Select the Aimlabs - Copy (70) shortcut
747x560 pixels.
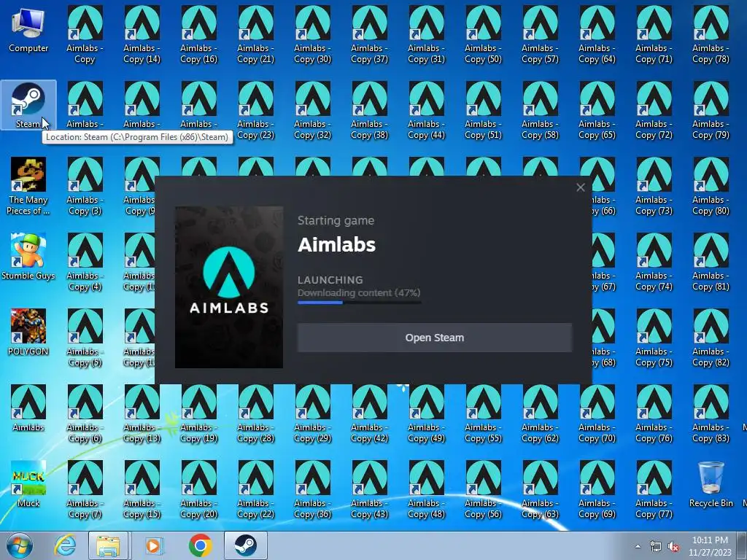click(597, 414)
